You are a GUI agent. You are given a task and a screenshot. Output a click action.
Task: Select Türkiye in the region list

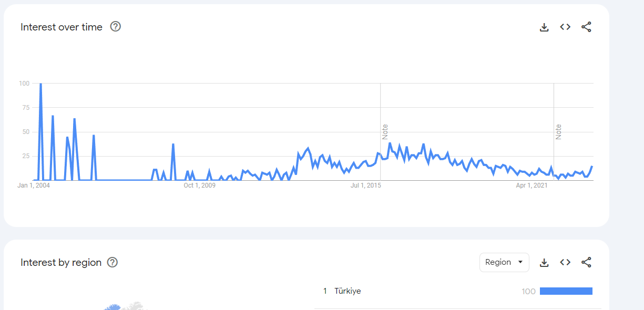pyautogui.click(x=347, y=291)
